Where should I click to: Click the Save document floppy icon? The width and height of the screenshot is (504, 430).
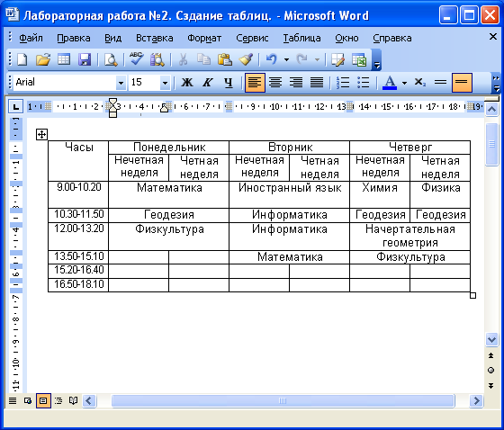[85, 59]
